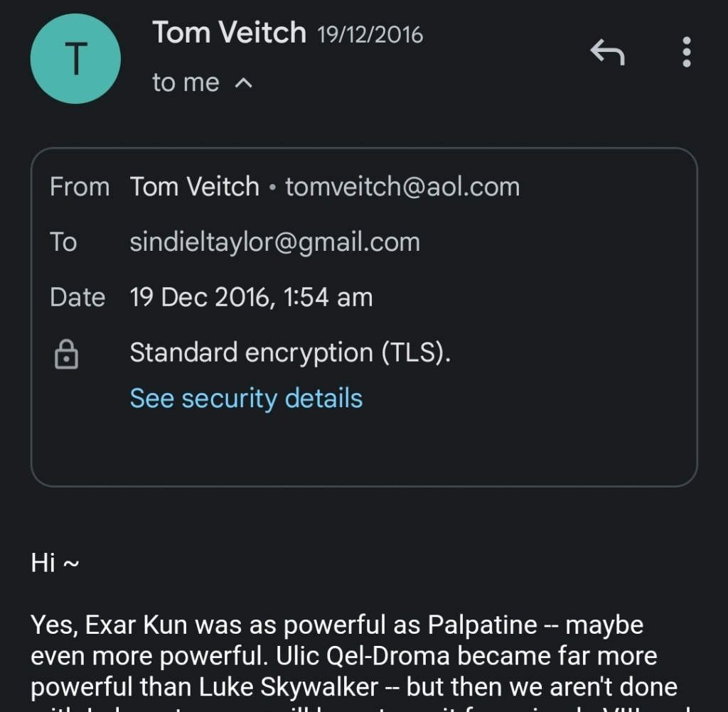The image size is (728, 712).
Task: Open the three-dot more options menu
Action: coord(687,52)
